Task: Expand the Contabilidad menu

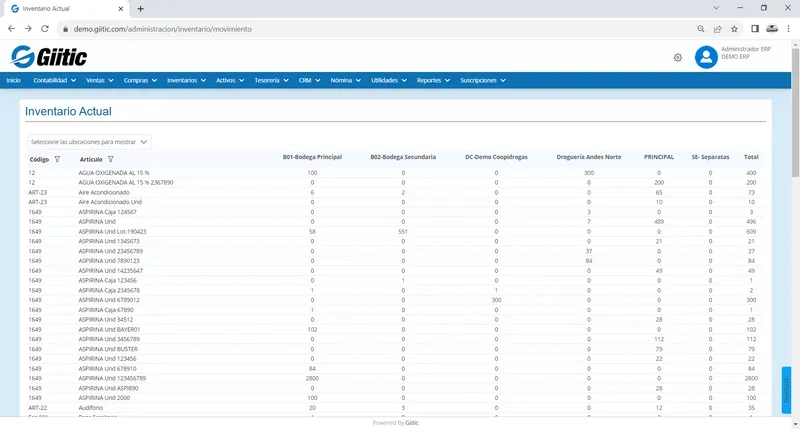Action: coord(55,81)
